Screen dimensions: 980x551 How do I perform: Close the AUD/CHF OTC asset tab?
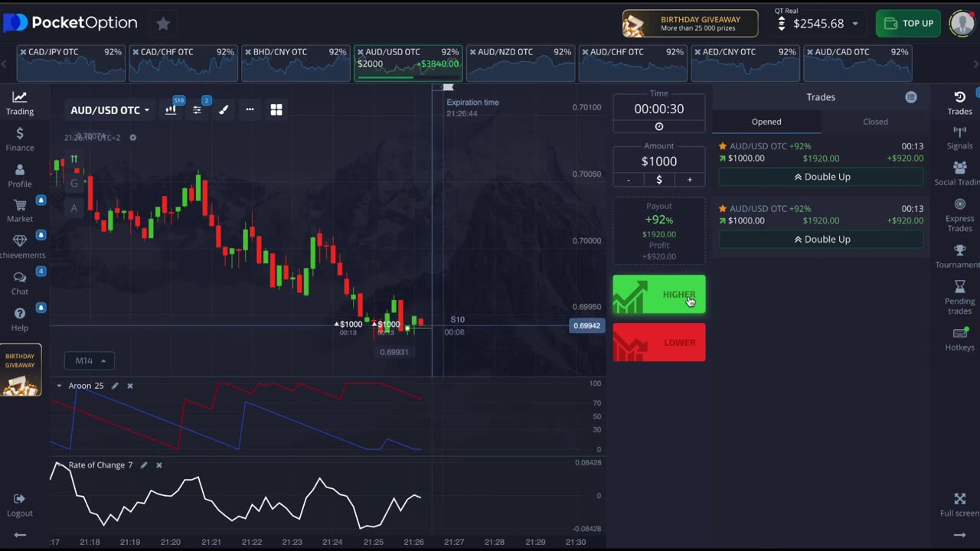click(586, 52)
